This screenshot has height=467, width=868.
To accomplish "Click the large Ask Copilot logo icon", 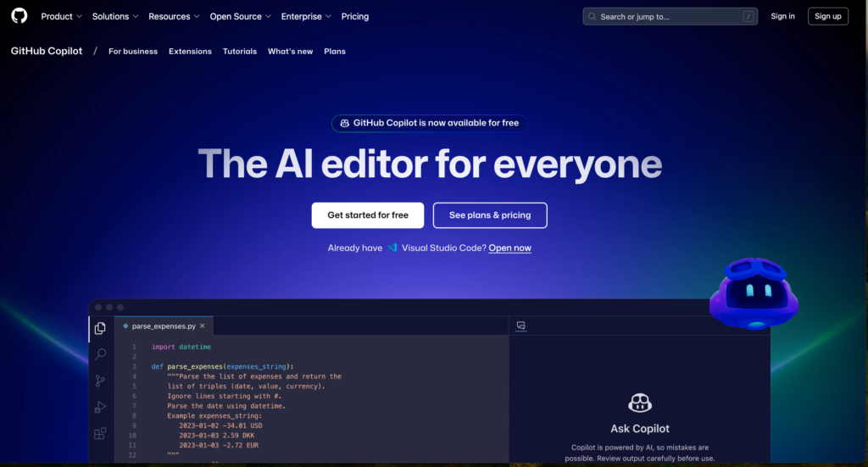I will point(640,403).
